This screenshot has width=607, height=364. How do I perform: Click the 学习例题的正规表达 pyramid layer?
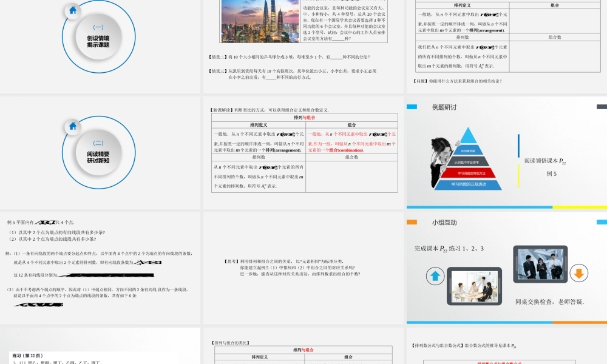pos(468,184)
